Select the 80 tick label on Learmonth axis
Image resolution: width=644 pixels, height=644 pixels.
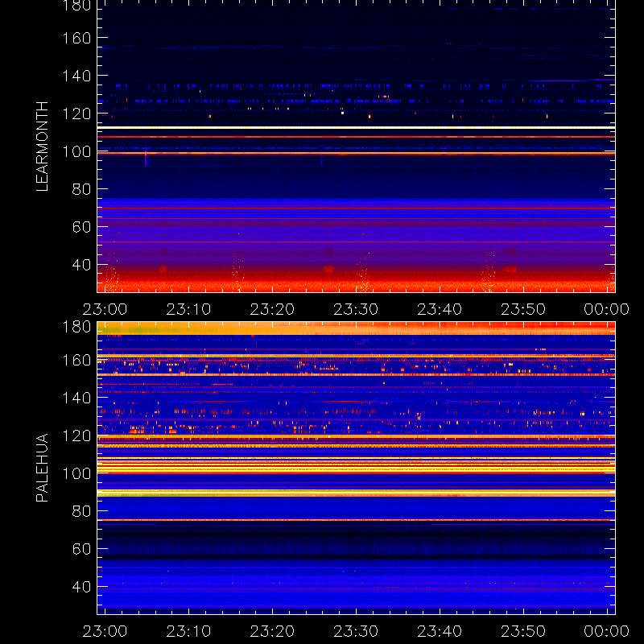click(81, 189)
